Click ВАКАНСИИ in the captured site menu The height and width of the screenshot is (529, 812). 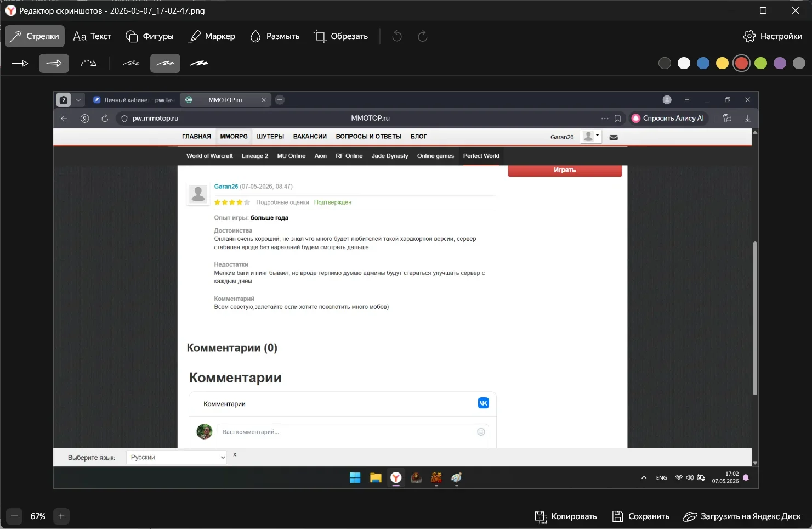point(310,137)
